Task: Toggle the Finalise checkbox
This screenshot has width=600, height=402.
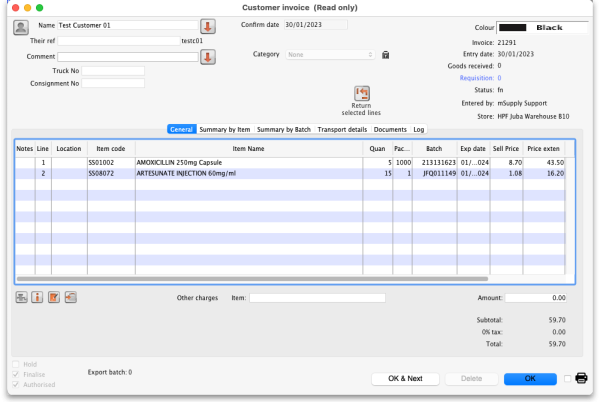Action: (15, 373)
